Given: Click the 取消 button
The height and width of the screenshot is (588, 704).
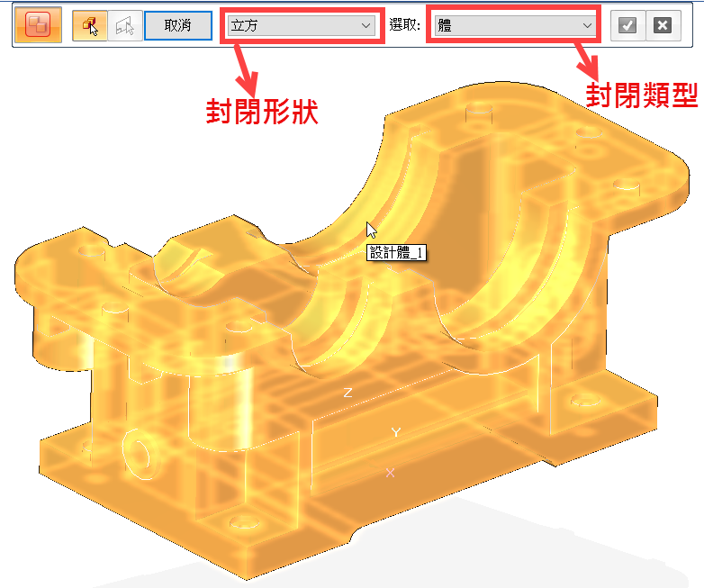Looking at the screenshot, I should coord(177,25).
